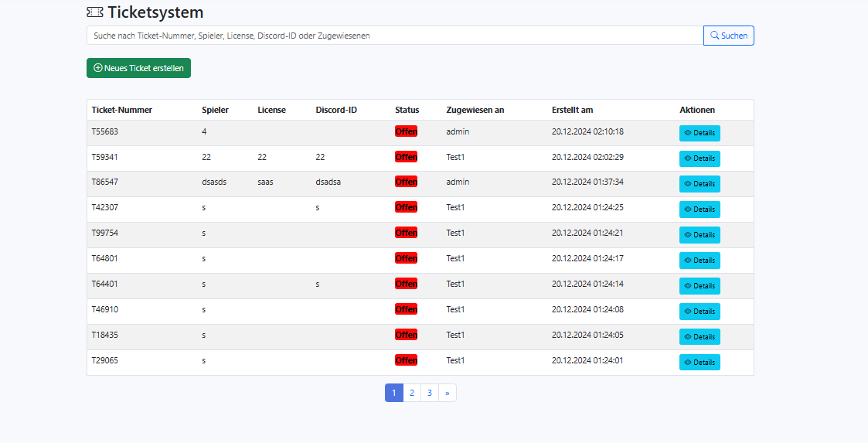Screen dimensions: 868x443
Task: Show Details of ticket T29065
Action: click(700, 363)
